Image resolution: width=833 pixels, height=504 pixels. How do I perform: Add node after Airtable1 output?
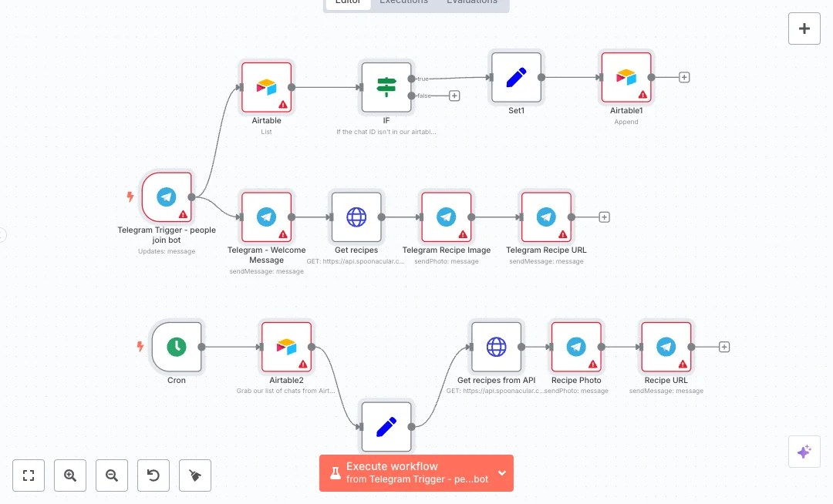point(684,77)
